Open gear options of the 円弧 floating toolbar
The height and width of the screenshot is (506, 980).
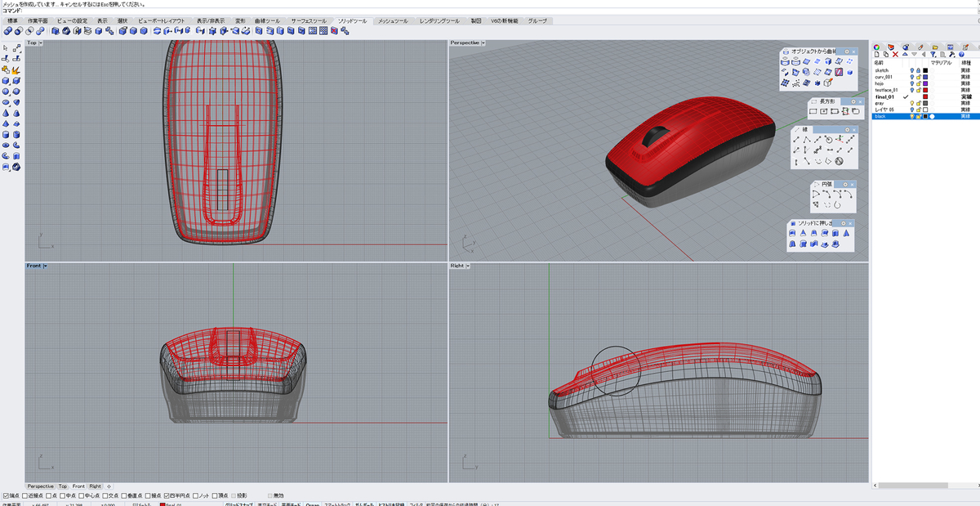(844, 184)
